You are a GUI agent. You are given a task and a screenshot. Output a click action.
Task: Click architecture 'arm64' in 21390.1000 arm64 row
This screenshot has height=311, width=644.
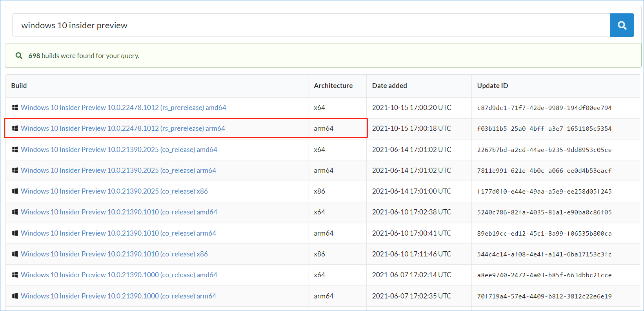(324, 296)
